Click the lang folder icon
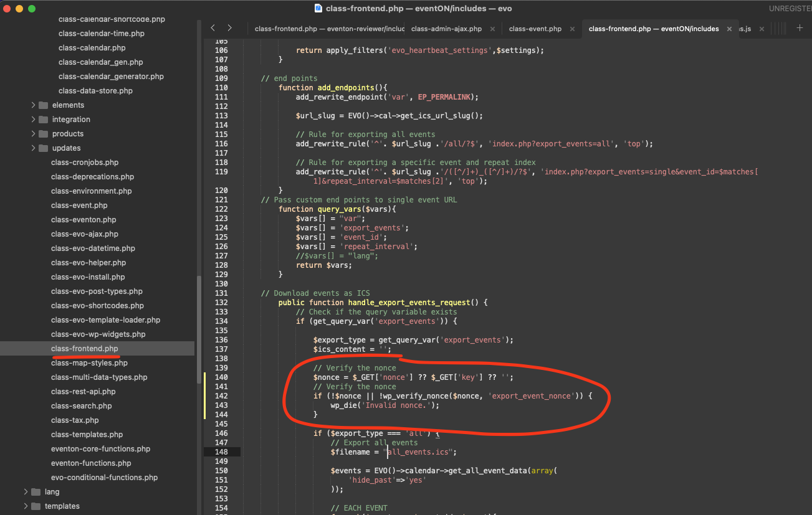Screen dimensions: 812x515 [x=36, y=492]
